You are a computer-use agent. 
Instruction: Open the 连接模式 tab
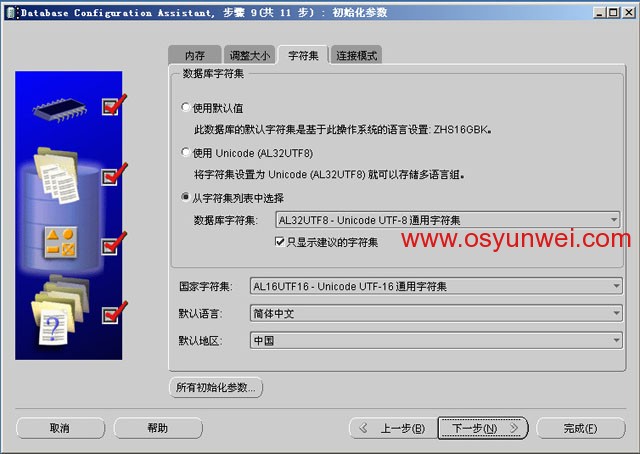click(357, 56)
